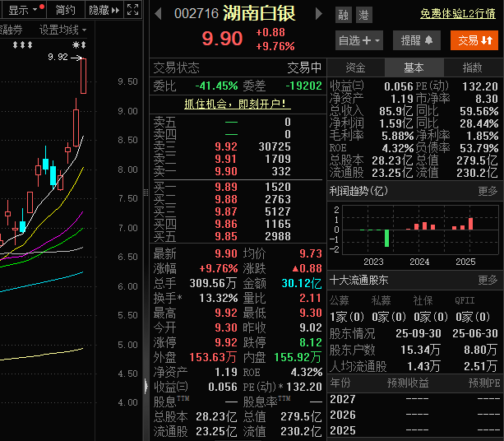504x441 pixels.
Task: Switch to the 资金 tab
Action: (x=355, y=67)
